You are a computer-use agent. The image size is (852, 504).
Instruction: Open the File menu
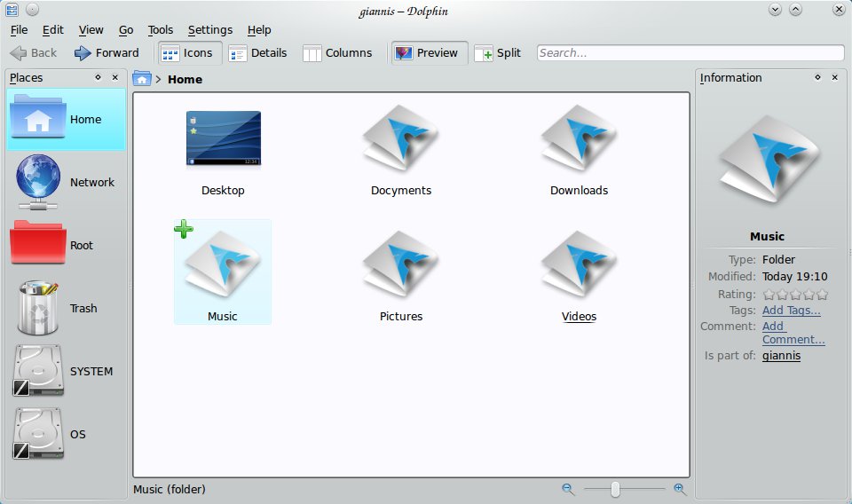[19, 30]
